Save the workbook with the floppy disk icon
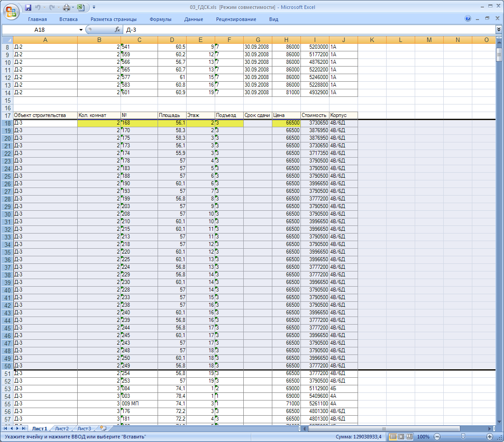 [28, 8]
